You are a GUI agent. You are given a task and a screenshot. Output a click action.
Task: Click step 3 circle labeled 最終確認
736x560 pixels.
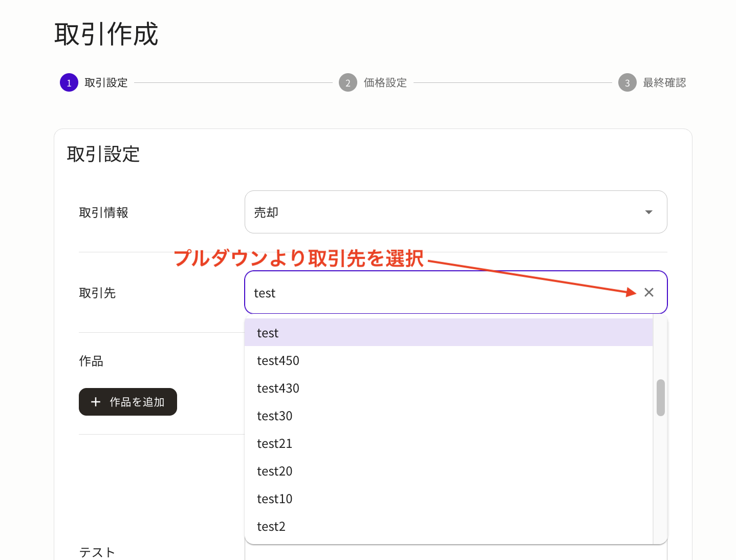tap(627, 82)
